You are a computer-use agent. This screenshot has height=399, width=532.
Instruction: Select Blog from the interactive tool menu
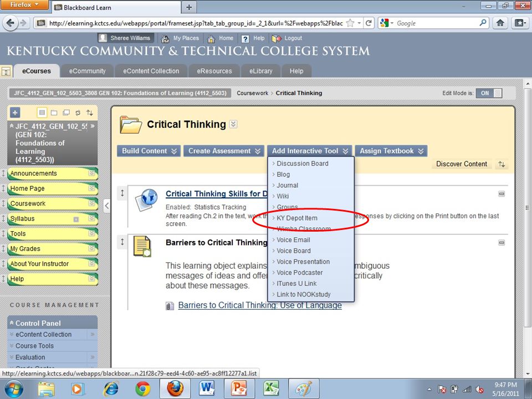click(283, 175)
